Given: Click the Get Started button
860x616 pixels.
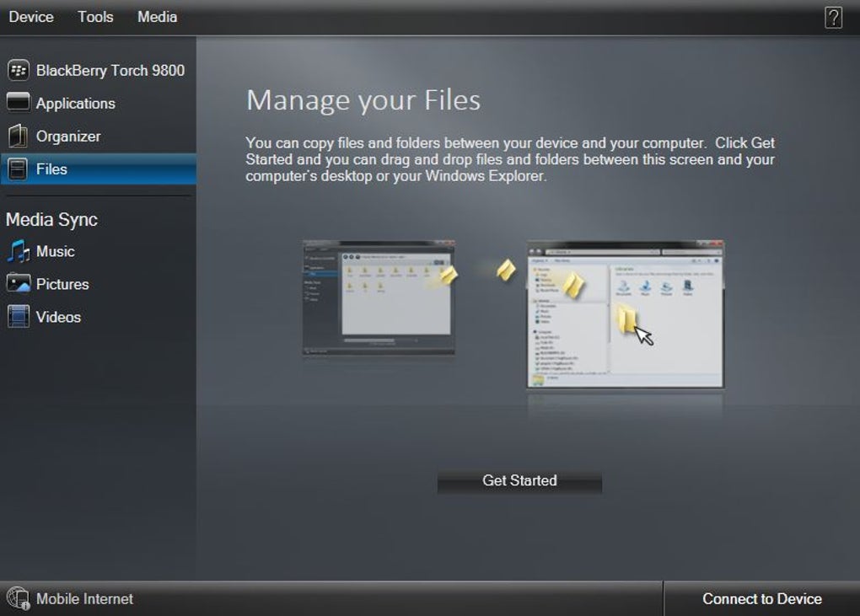Looking at the screenshot, I should click(519, 480).
